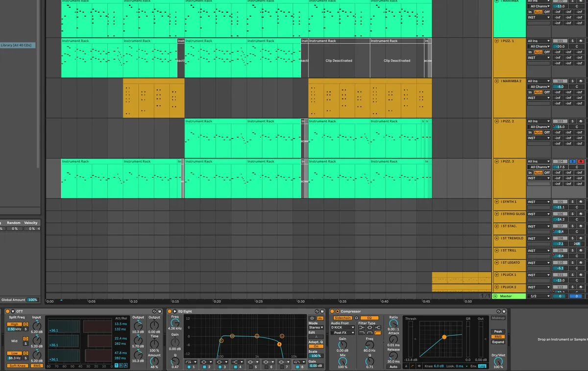588x371 pixels.
Task: Switch Compressor to activity view icon
Action: point(419,366)
